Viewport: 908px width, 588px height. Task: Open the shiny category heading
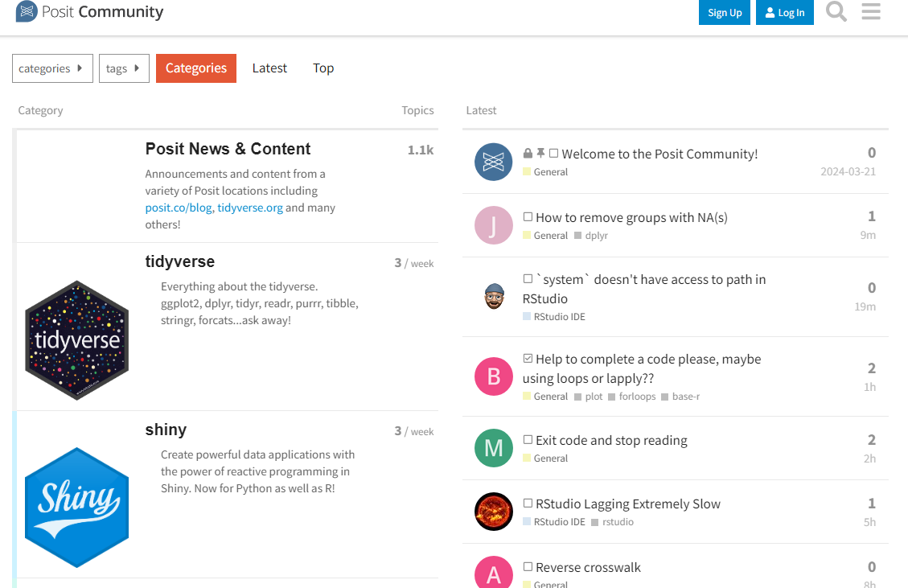coord(166,430)
